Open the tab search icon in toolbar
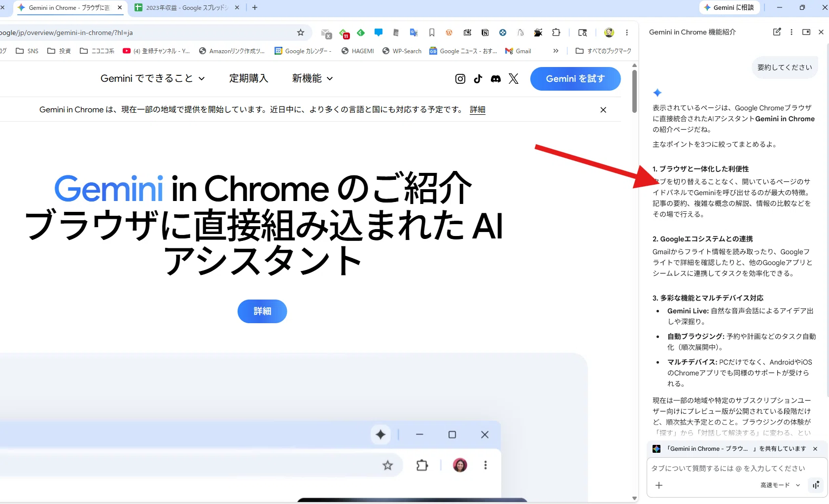The height and width of the screenshot is (504, 829). pos(583,33)
